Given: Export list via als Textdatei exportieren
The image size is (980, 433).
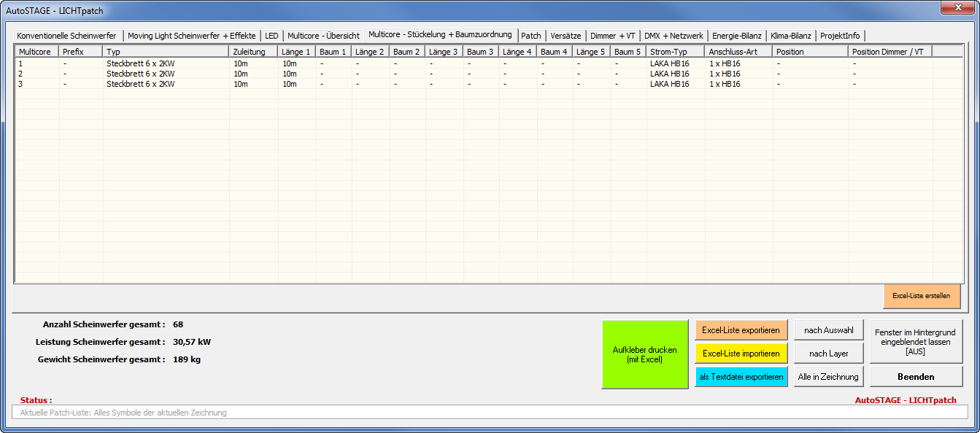Looking at the screenshot, I should (x=741, y=377).
